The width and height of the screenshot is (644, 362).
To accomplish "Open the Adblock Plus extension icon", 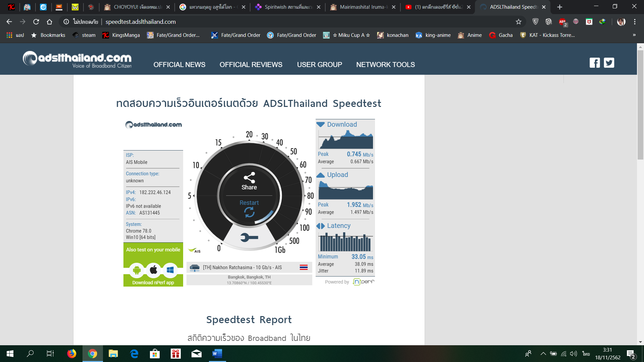I will (x=562, y=21).
